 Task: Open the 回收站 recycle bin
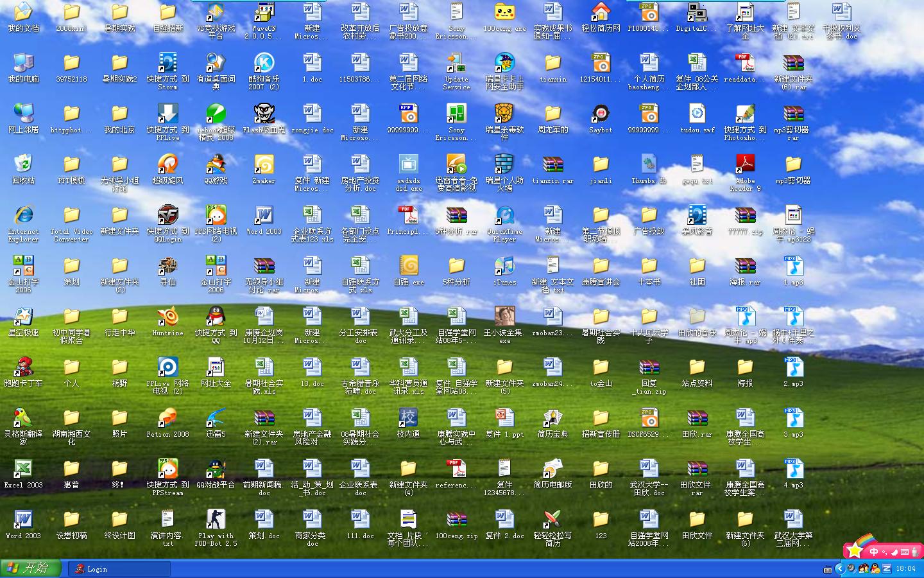coord(23,169)
